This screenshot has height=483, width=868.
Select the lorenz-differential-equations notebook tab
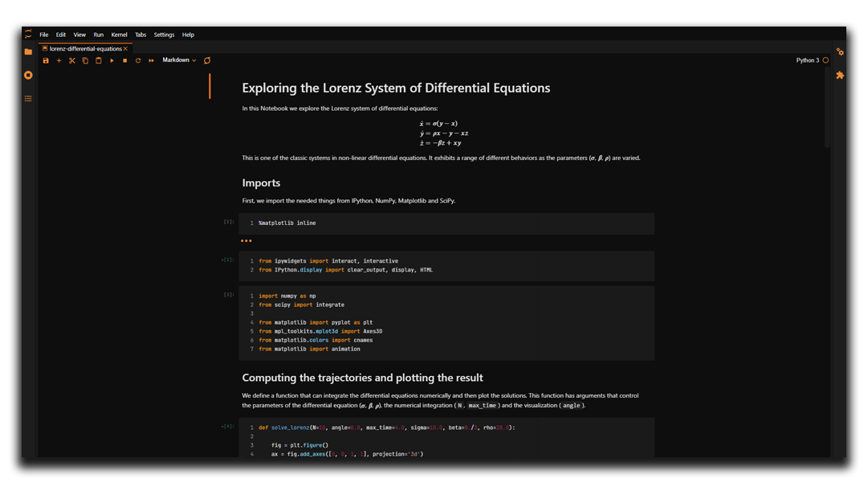(x=85, y=49)
